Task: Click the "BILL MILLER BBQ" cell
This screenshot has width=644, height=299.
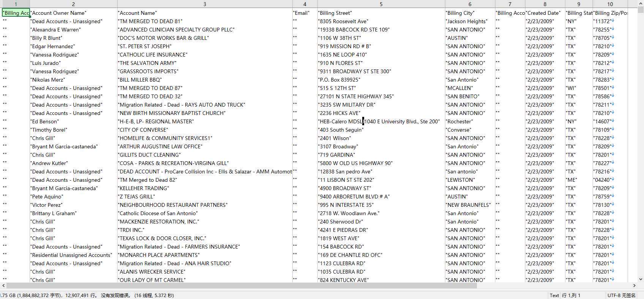Action: tap(205, 80)
